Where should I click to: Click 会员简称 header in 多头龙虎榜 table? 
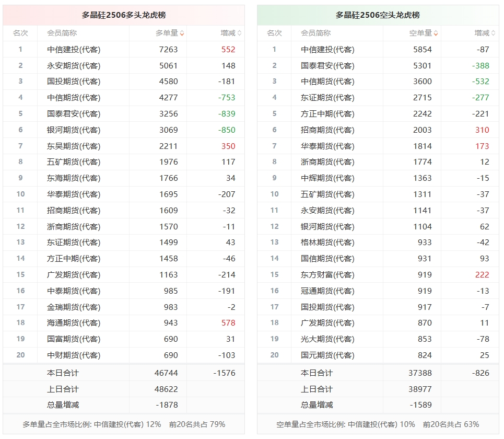pos(62,33)
